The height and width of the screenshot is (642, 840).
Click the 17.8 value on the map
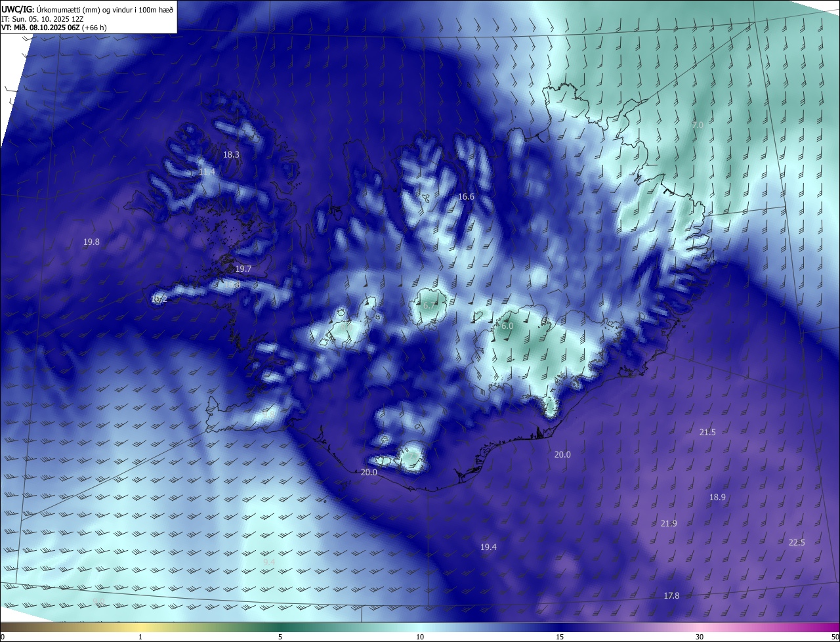671,596
